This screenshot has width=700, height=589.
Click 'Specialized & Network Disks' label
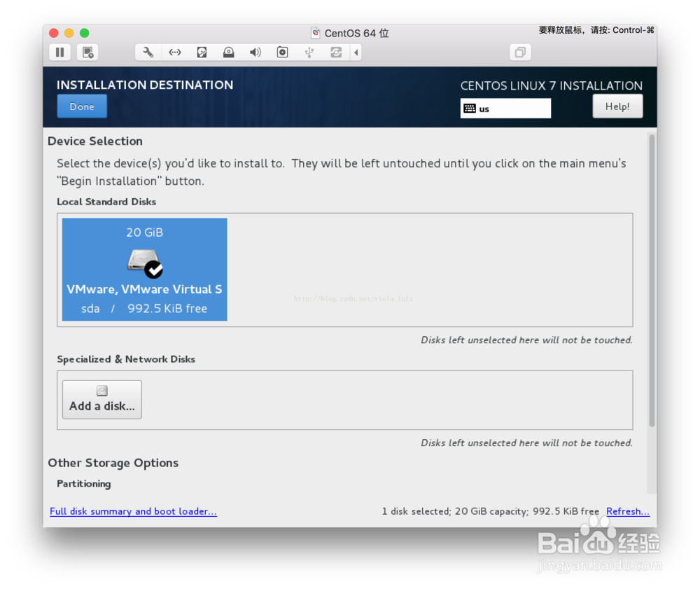[126, 359]
